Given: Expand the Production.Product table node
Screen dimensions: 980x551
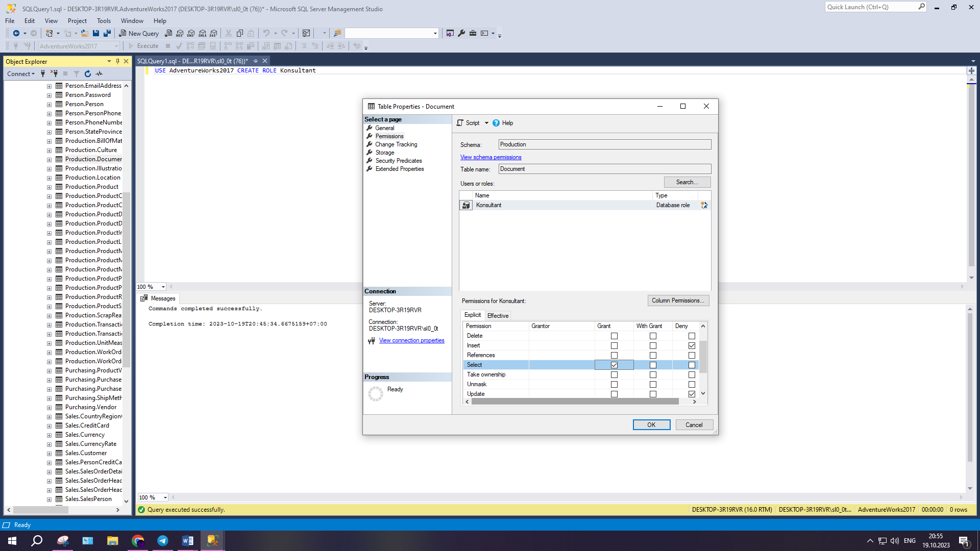Looking at the screenshot, I should pyautogui.click(x=50, y=187).
